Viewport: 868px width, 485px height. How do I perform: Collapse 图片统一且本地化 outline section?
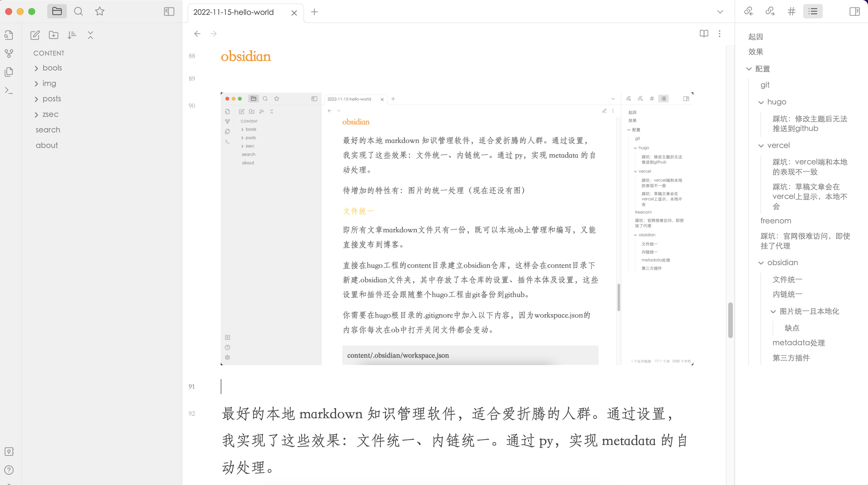coord(773,312)
